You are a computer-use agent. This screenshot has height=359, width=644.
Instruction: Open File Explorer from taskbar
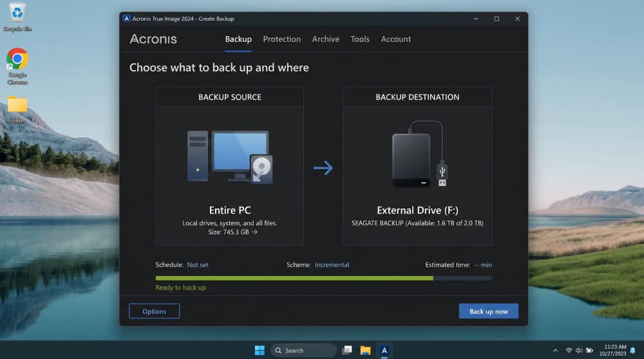click(x=365, y=351)
